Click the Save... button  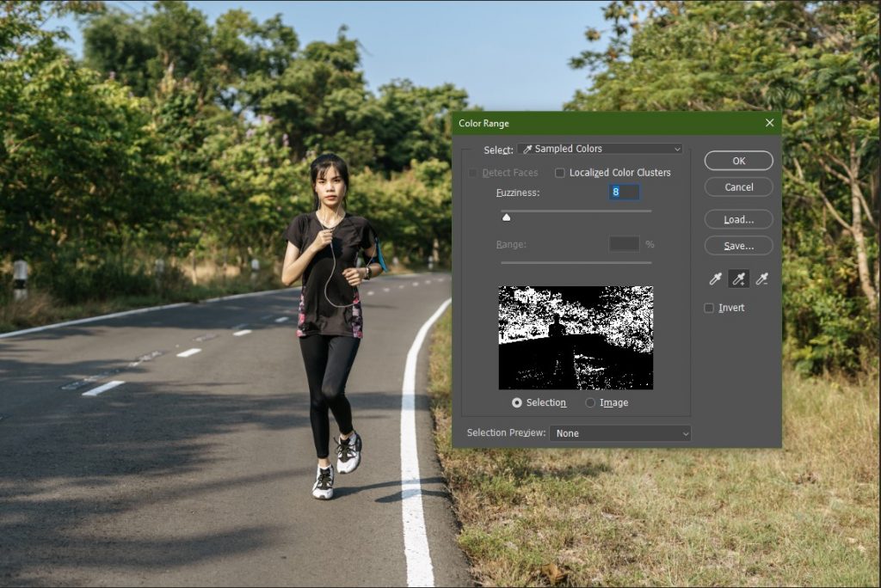tap(739, 246)
